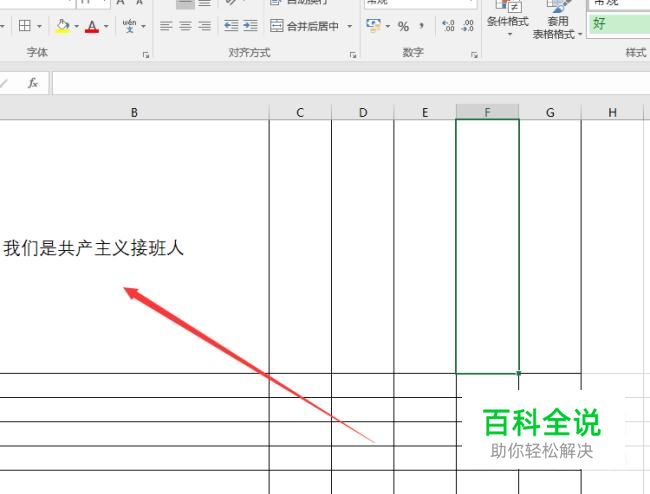
Task: Select column H header
Action: (x=612, y=112)
